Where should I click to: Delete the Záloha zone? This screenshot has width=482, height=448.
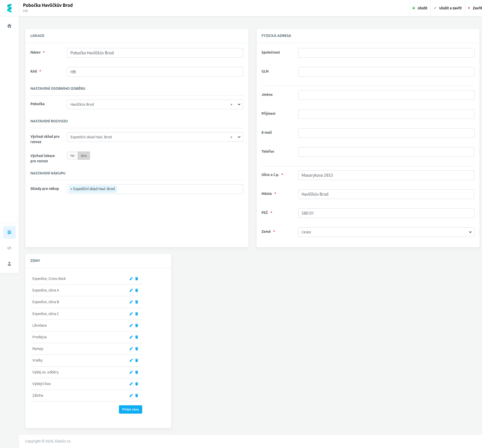137,395
